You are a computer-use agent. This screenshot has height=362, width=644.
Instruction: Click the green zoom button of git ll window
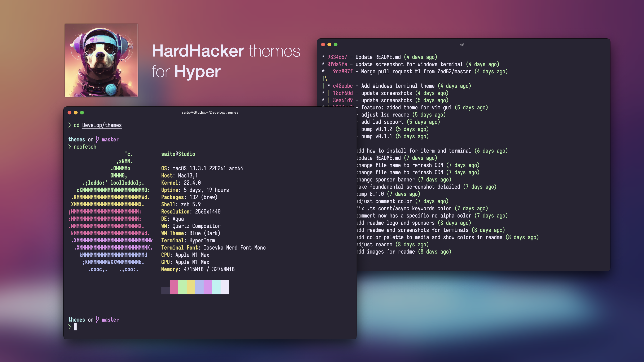335,44
